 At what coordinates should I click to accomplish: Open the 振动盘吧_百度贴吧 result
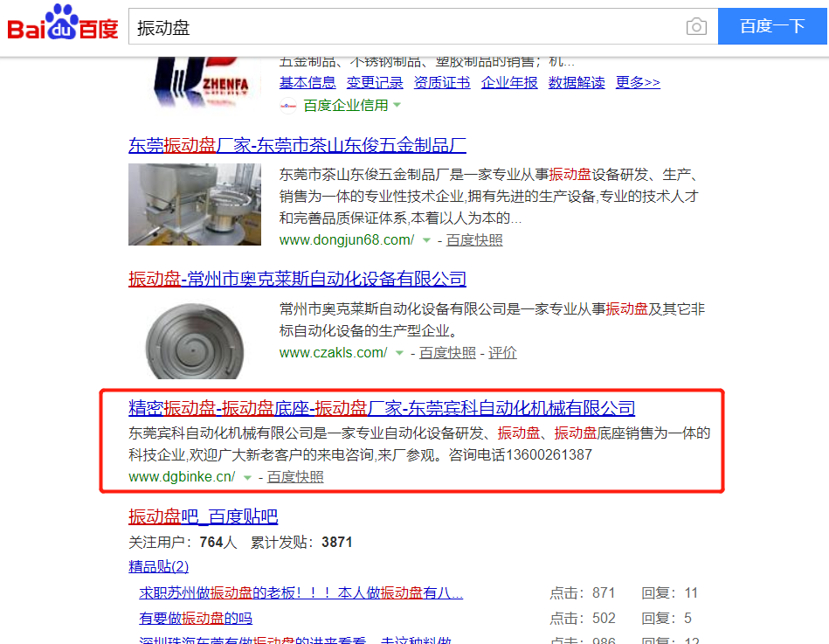click(x=203, y=516)
